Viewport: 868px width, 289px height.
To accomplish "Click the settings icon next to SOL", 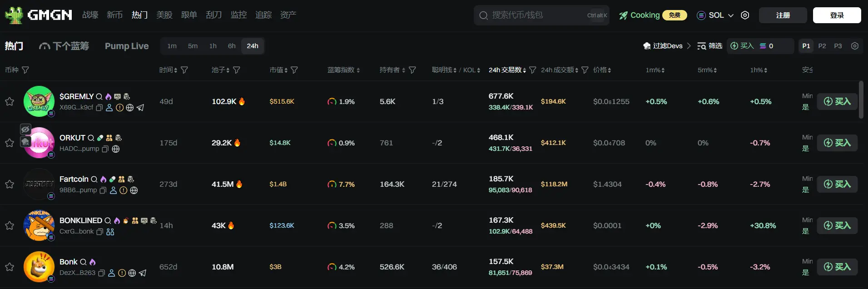I will coord(745,15).
